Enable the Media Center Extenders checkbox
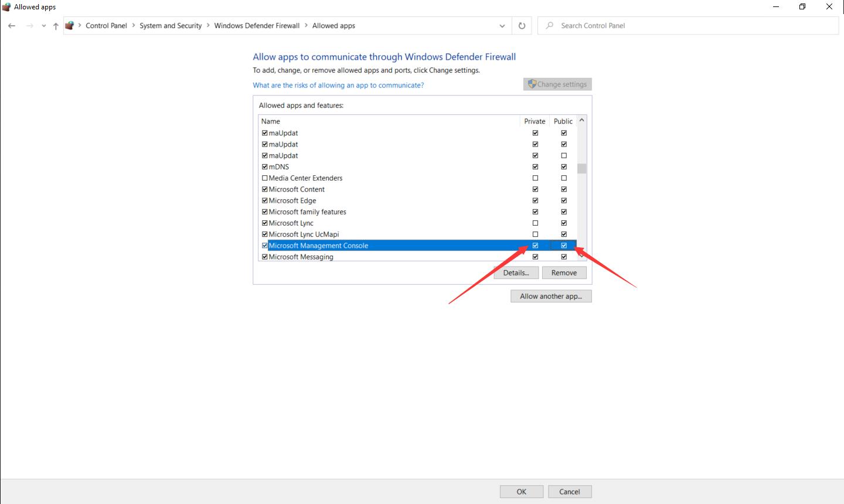The width and height of the screenshot is (844, 504). point(265,178)
